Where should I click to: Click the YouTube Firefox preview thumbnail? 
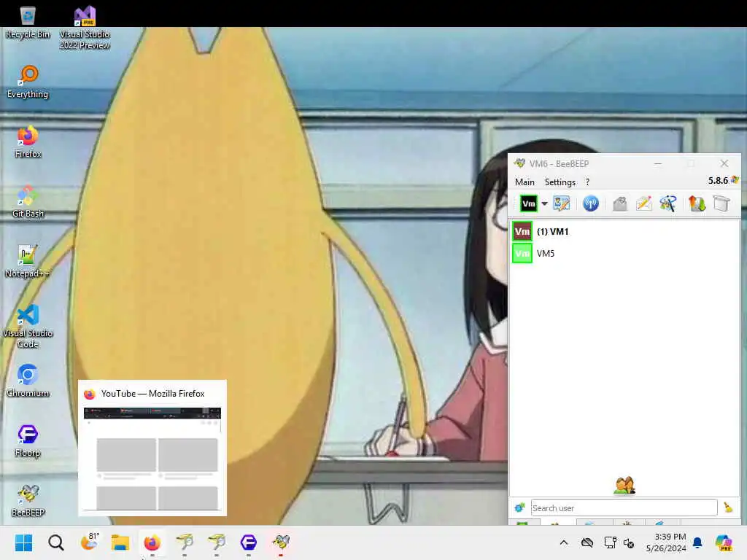152,459
